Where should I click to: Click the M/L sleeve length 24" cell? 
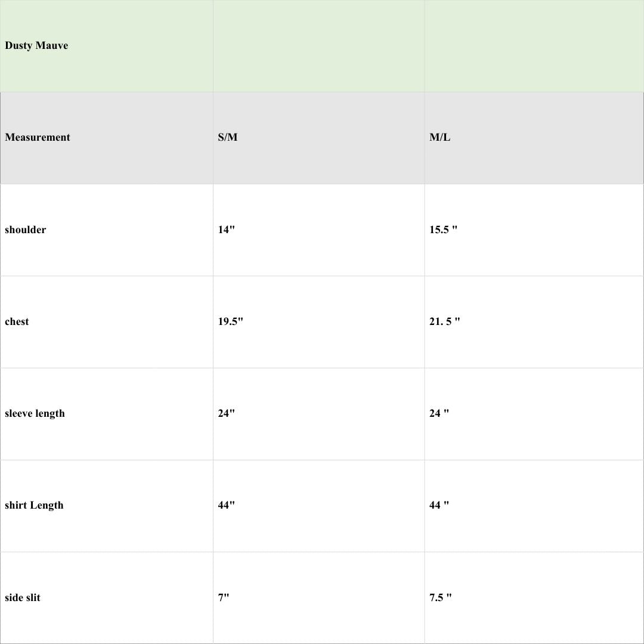pos(439,414)
